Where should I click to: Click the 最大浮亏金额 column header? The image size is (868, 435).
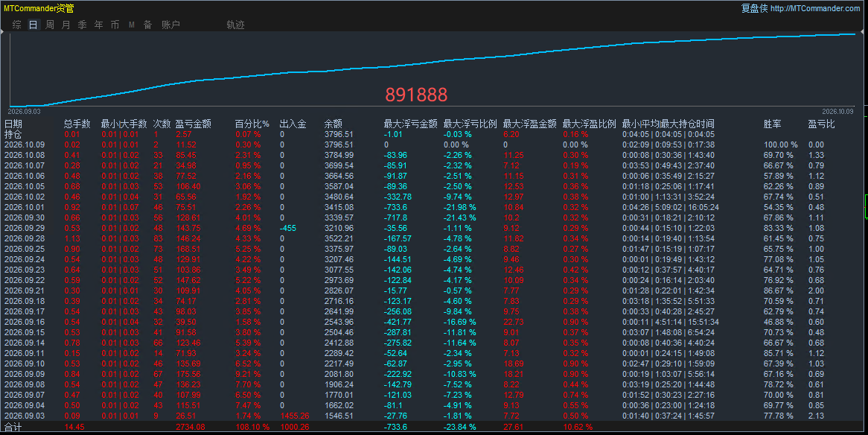tap(411, 124)
